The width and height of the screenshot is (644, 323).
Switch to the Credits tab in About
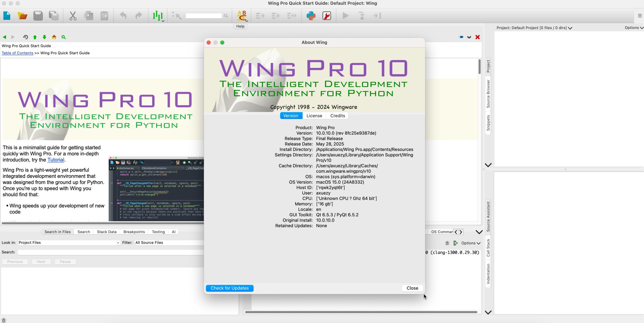click(337, 116)
